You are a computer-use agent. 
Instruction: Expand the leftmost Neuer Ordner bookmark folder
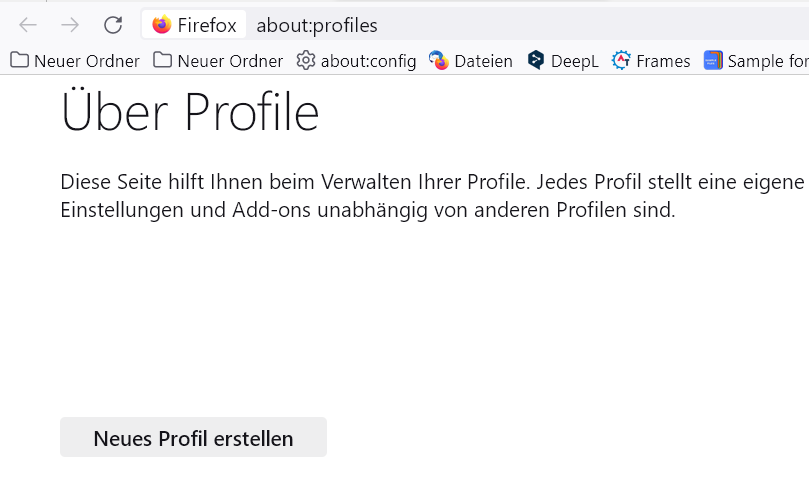75,61
